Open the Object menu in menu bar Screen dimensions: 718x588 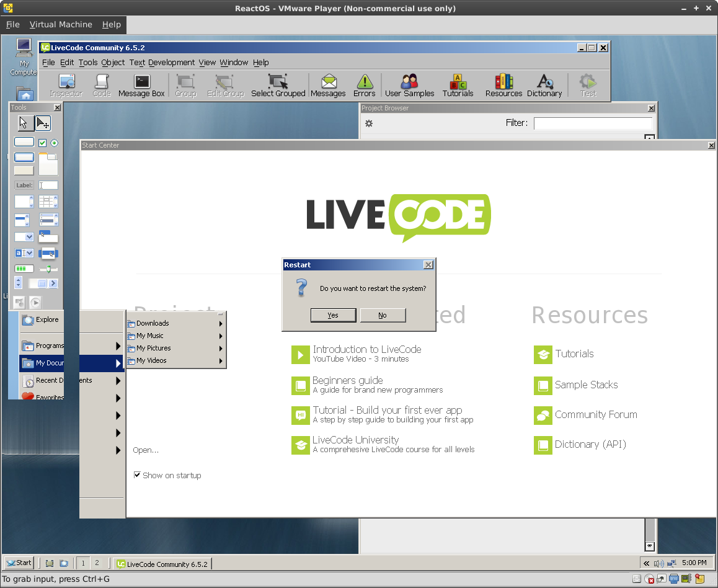(113, 63)
